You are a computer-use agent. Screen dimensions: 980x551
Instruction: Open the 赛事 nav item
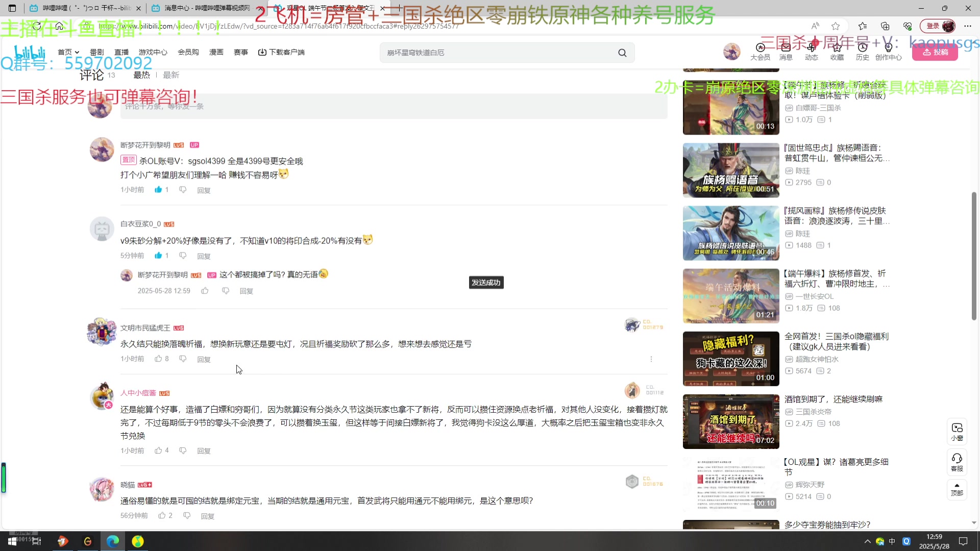click(241, 52)
